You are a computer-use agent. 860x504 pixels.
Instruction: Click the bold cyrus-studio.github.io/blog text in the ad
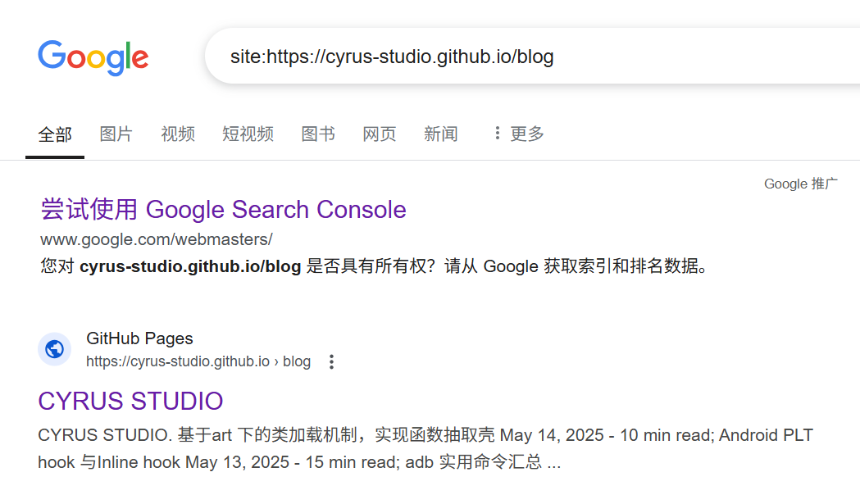[x=190, y=266]
